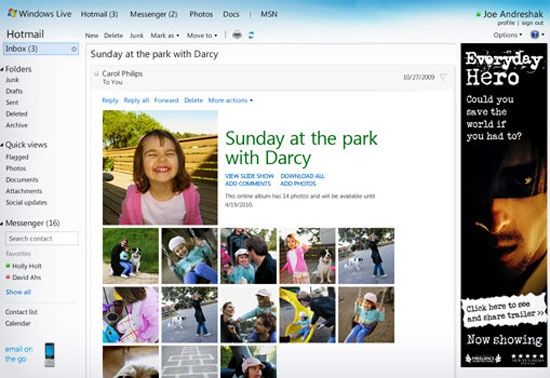Click the Search contact field
Screen dimensions: 550x378
tap(42, 238)
